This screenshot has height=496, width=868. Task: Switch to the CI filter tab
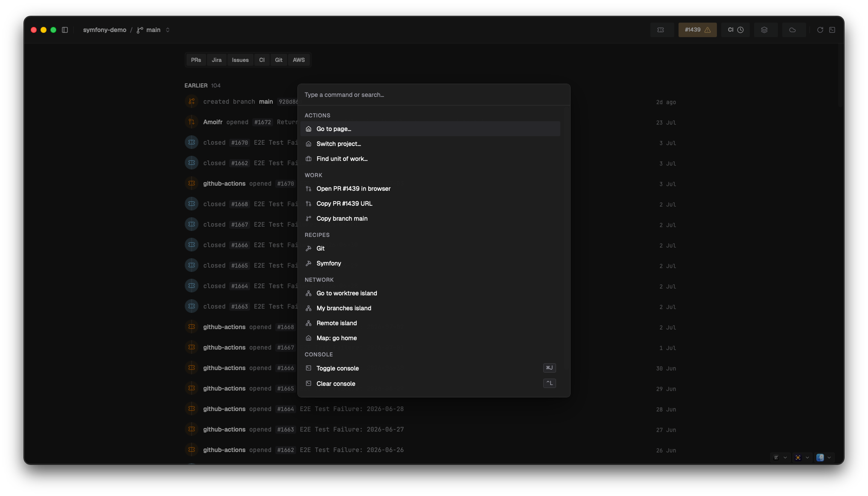[x=262, y=60]
